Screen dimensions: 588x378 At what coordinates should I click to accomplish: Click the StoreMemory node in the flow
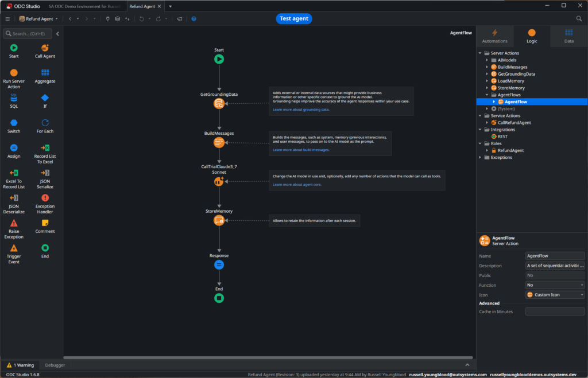point(219,220)
